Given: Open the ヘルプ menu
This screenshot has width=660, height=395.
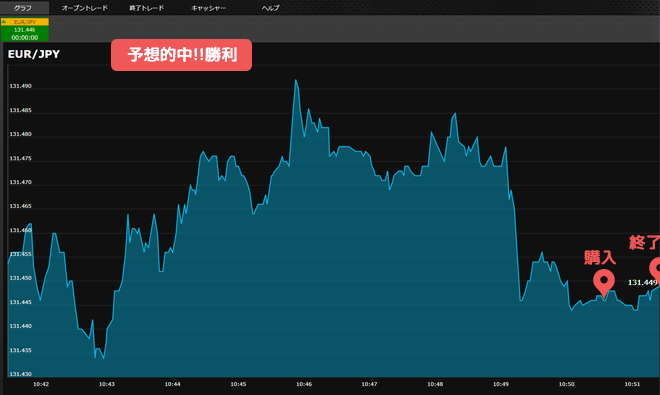Looking at the screenshot, I should (270, 8).
